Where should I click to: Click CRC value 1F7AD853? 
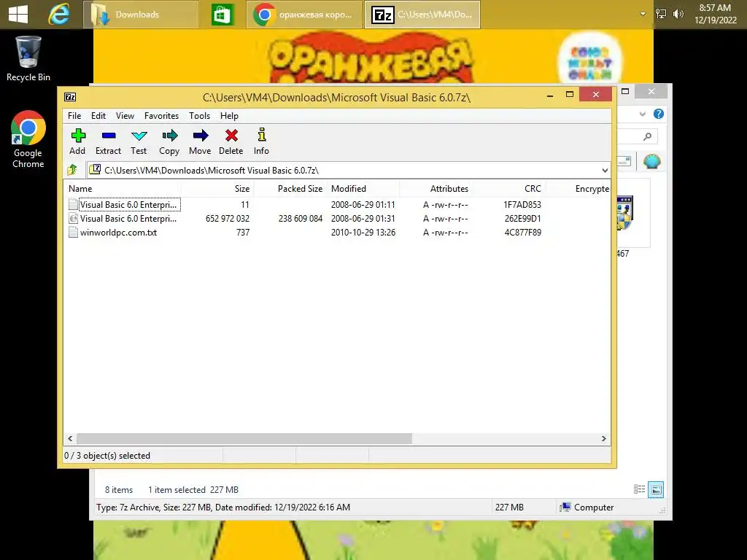tap(522, 205)
